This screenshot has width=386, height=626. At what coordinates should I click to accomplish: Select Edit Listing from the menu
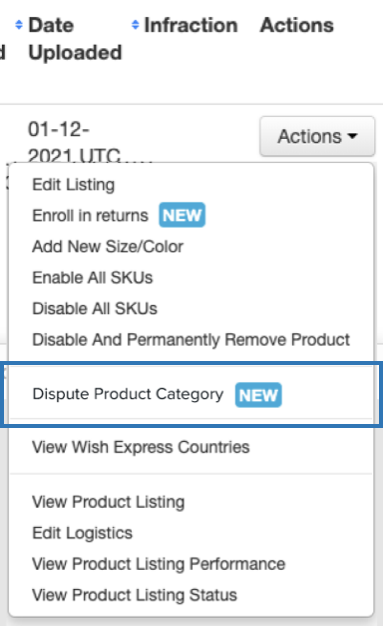tap(73, 184)
